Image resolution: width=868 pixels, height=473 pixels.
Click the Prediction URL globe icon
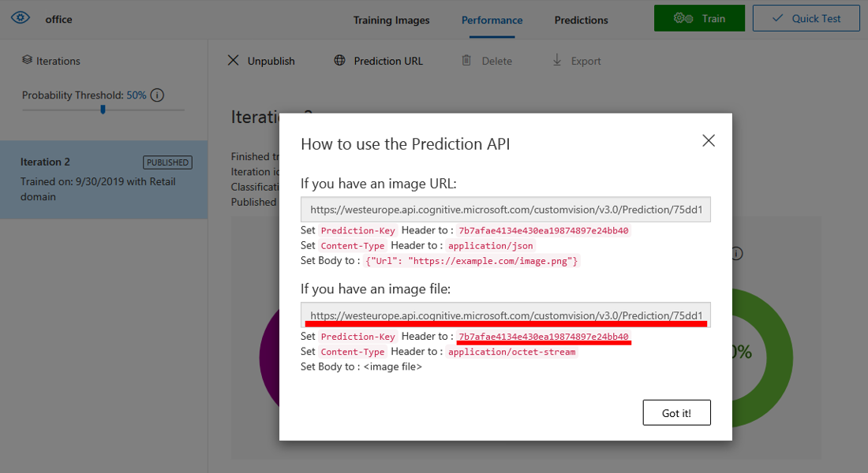click(x=339, y=61)
